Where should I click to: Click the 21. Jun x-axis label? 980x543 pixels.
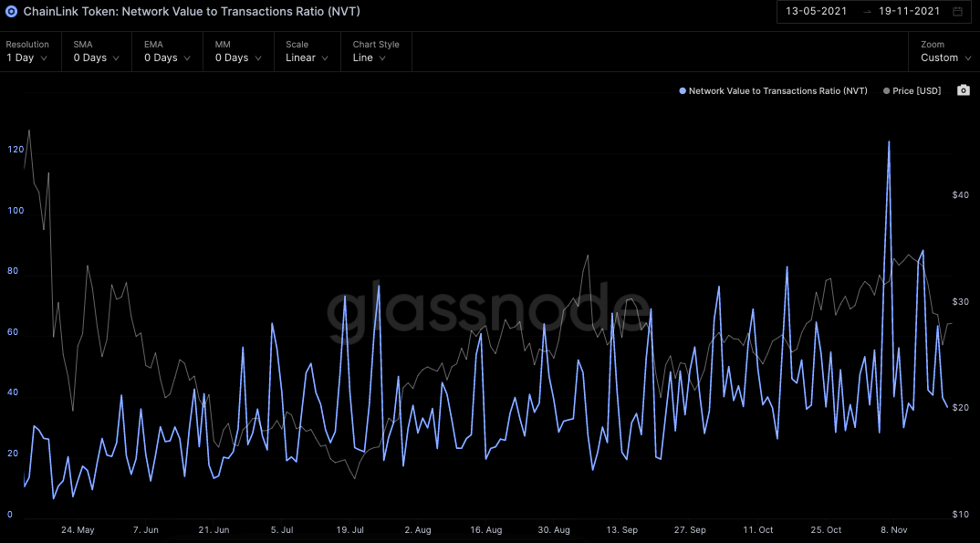[214, 530]
